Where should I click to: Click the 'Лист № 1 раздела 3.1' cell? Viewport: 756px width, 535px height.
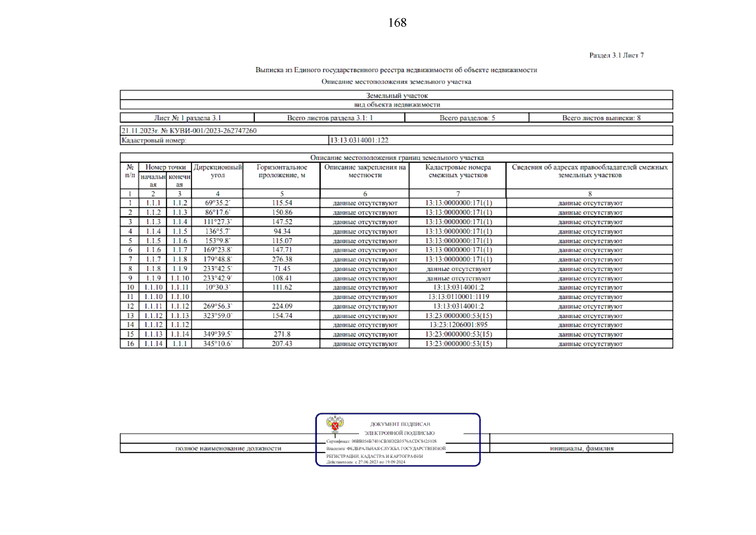187,118
